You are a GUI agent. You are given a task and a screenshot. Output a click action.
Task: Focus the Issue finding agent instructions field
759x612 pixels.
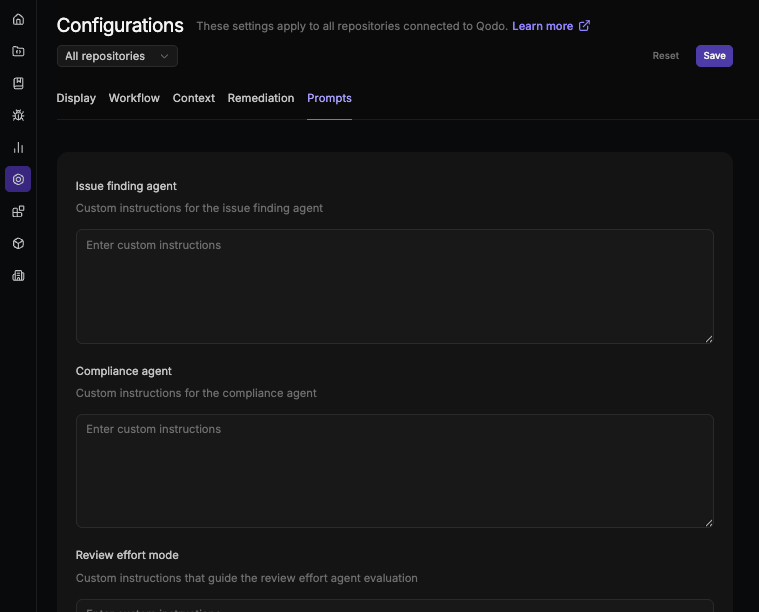395,287
